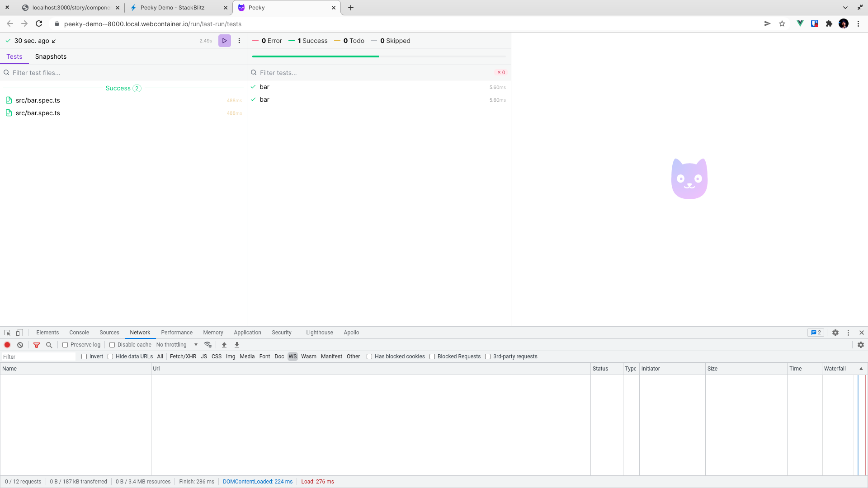
Task: Toggle the network filter bar
Action: 37,345
